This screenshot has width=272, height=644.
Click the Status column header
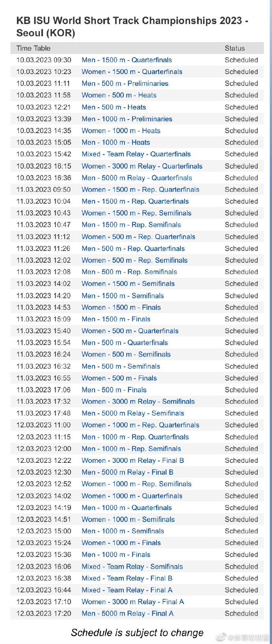[x=235, y=48]
